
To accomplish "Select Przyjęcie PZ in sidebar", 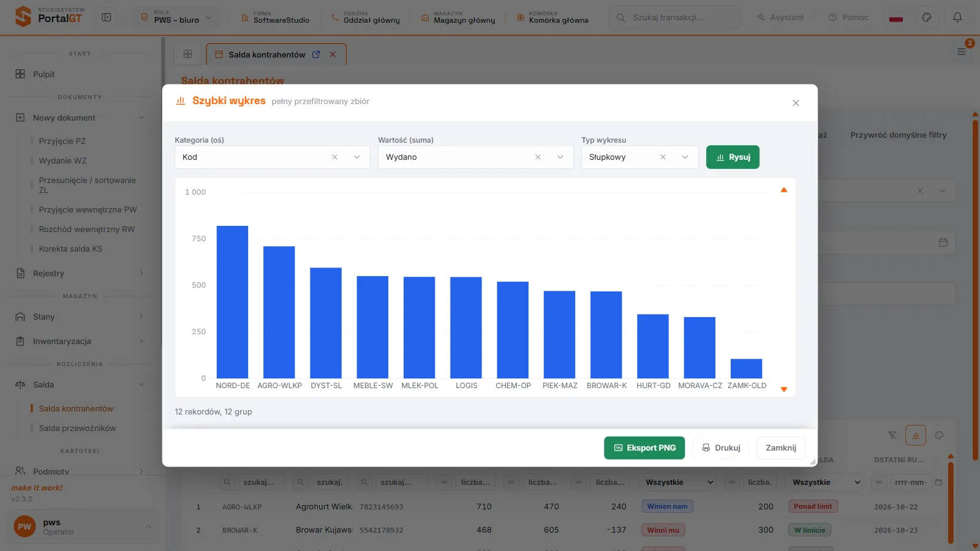I will [x=62, y=141].
